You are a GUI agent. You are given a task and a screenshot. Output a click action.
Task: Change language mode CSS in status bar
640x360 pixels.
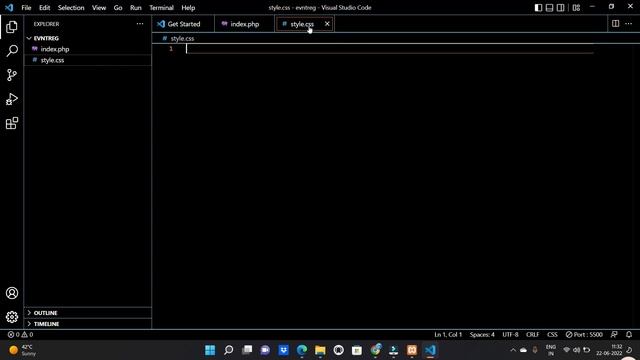pyautogui.click(x=552, y=334)
